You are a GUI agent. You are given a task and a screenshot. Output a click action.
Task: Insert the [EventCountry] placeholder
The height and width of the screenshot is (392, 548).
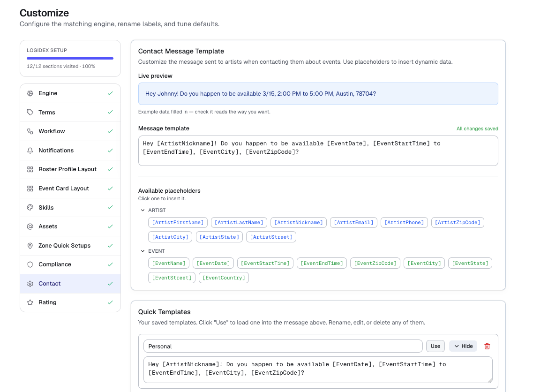[224, 278]
